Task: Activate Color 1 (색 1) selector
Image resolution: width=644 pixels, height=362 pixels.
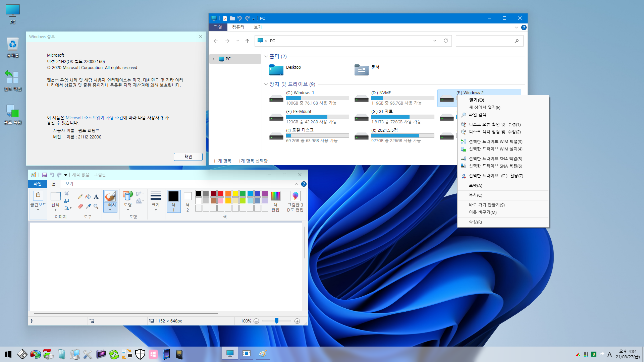Action: [173, 201]
